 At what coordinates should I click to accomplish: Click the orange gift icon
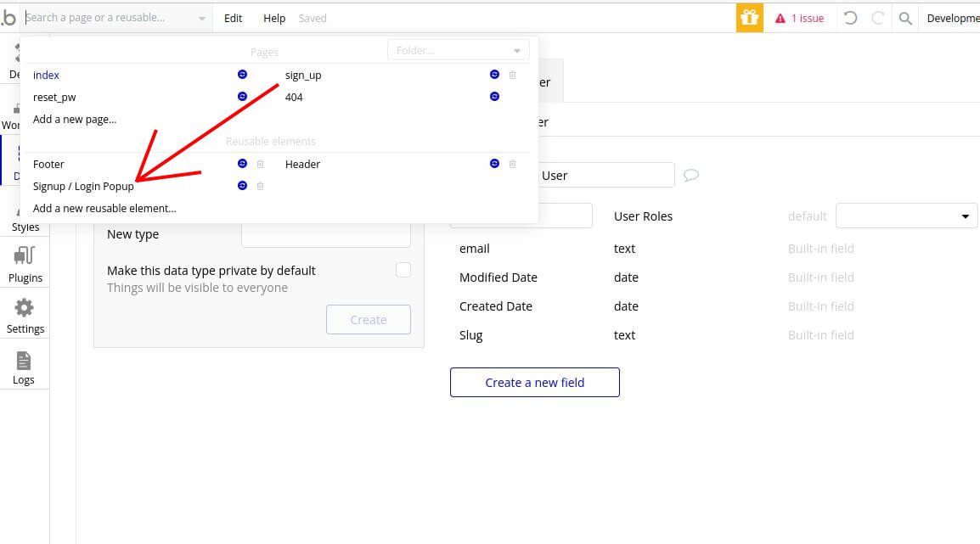pos(749,18)
